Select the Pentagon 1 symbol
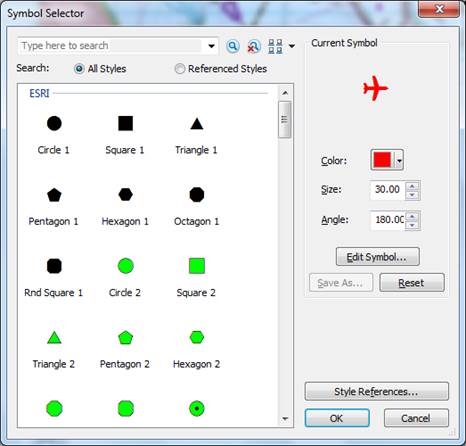 (x=54, y=195)
